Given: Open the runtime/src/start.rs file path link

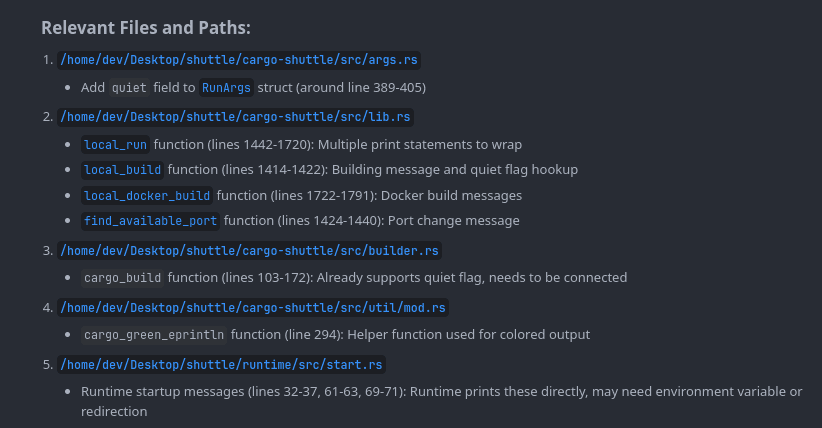Looking at the screenshot, I should tap(222, 364).
